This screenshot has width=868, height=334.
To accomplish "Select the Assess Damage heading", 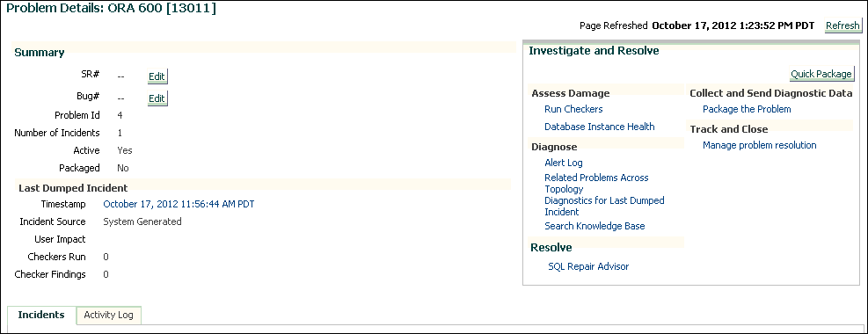I will 570,93.
